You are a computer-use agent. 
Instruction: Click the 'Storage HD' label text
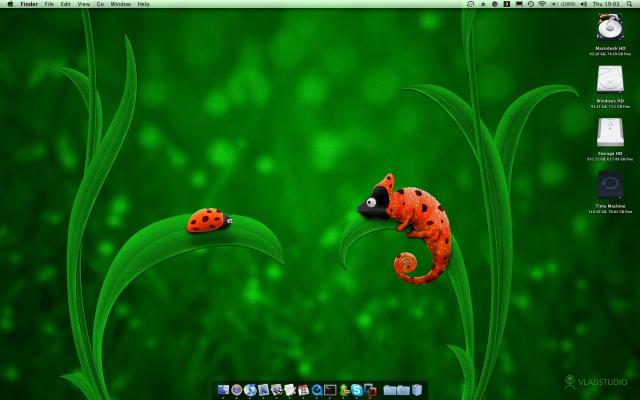[x=610, y=153]
